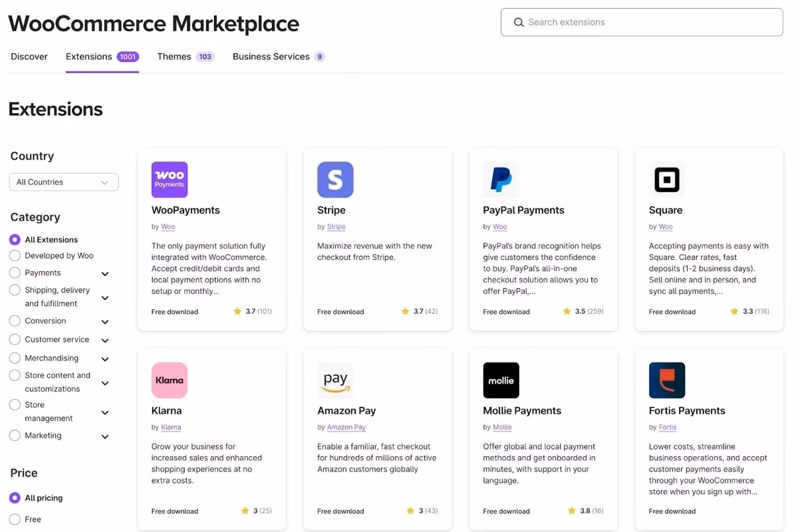Open the Amazon Pay logo icon
Image resolution: width=798 pixels, height=532 pixels.
tap(335, 380)
